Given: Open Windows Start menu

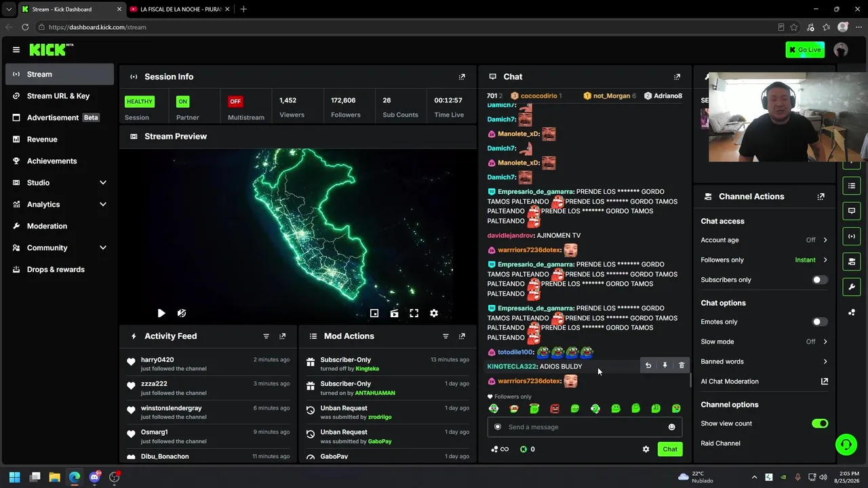Looking at the screenshot, I should [14, 477].
